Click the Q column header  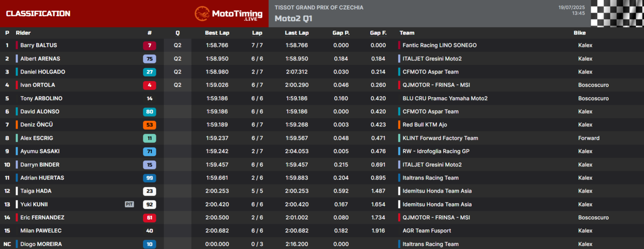click(178, 33)
